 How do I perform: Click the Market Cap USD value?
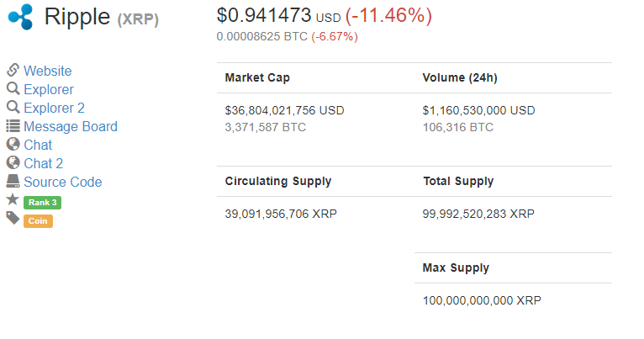pos(285,110)
